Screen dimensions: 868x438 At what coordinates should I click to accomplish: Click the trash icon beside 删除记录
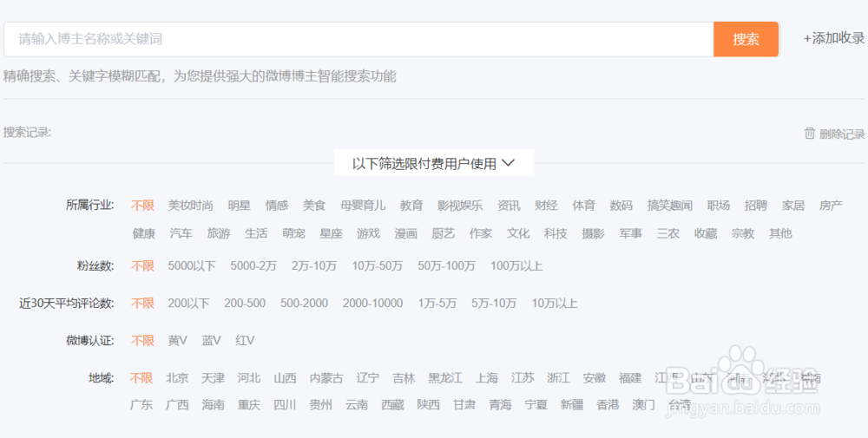click(809, 134)
